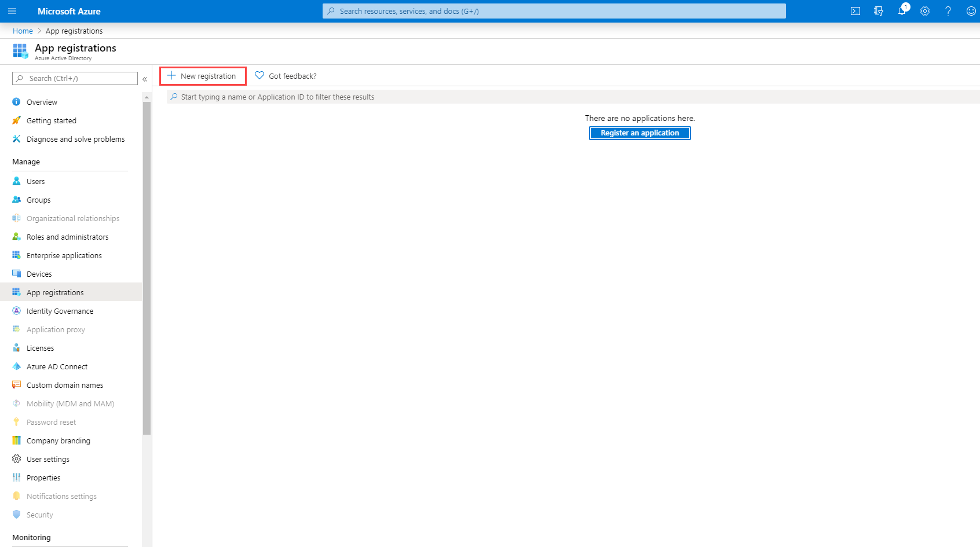Open Azure AD Connect menu item
Image resolution: width=980 pixels, height=547 pixels.
click(x=57, y=366)
